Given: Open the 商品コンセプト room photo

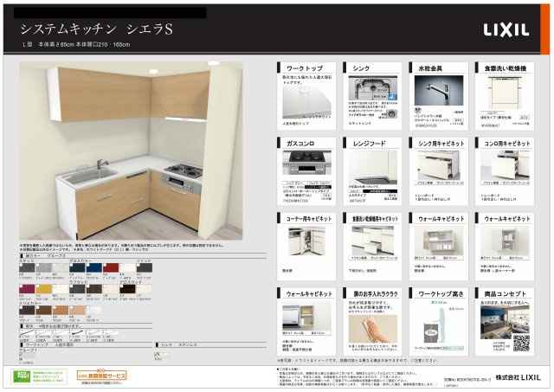Looking at the screenshot, I should (505, 320).
